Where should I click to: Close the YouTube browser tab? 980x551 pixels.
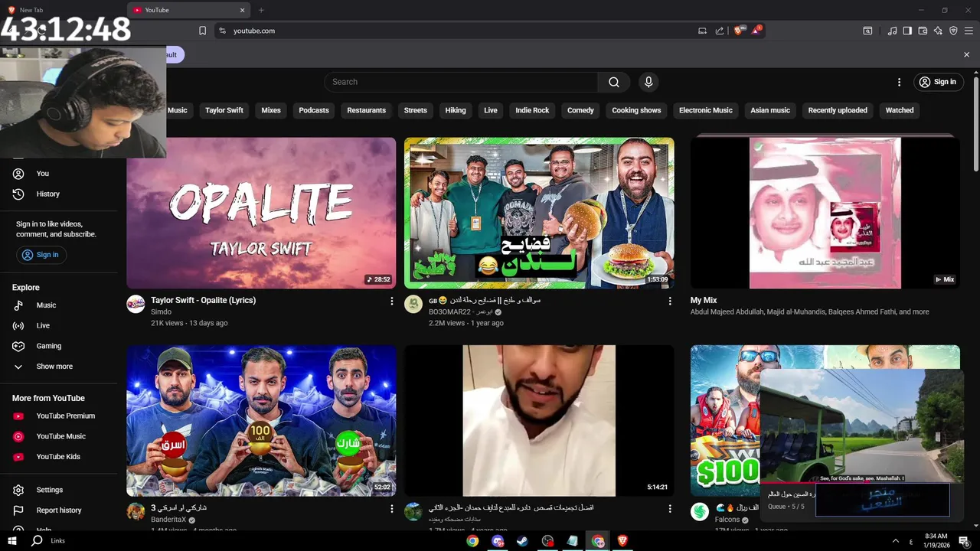(243, 10)
